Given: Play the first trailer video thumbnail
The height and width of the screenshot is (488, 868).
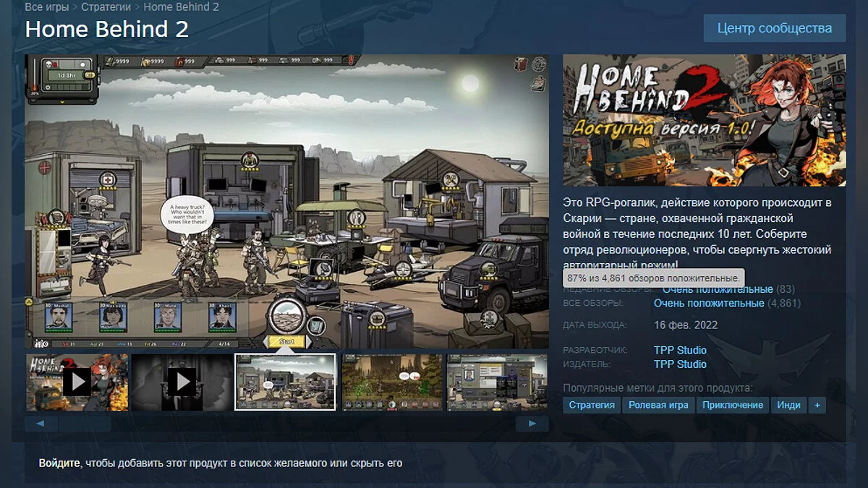Looking at the screenshot, I should 77,382.
